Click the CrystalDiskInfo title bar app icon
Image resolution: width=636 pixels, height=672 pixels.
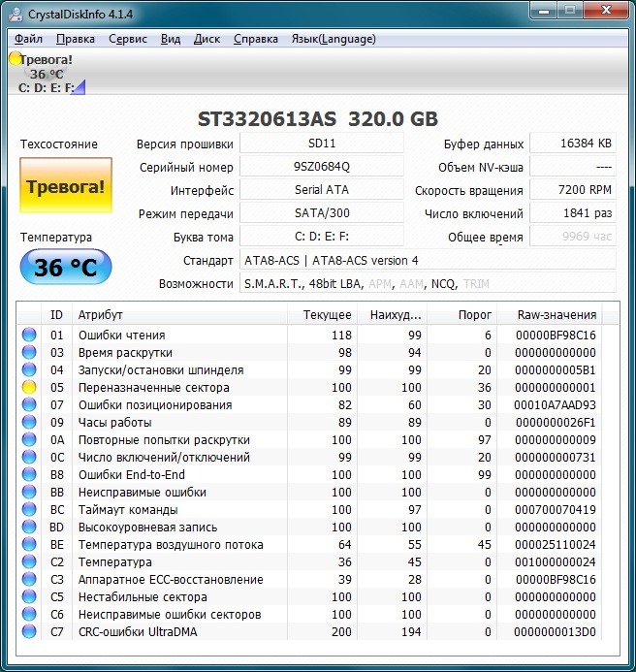click(x=16, y=15)
